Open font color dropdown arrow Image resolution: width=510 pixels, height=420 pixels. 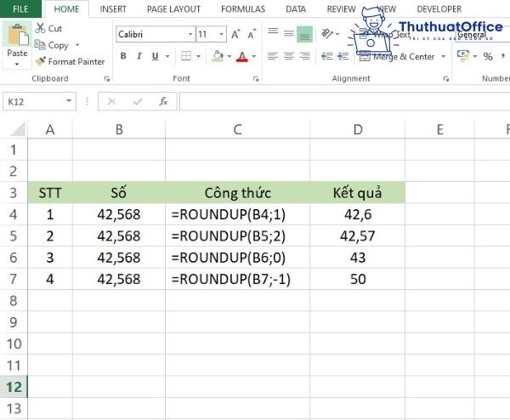coord(253,56)
